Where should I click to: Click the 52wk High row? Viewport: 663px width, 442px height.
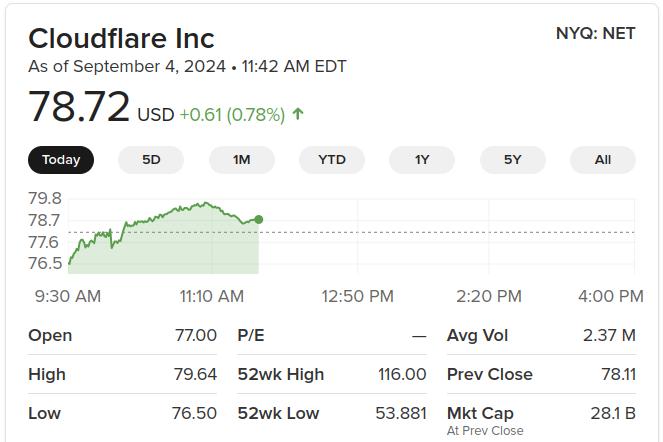[x=332, y=374]
